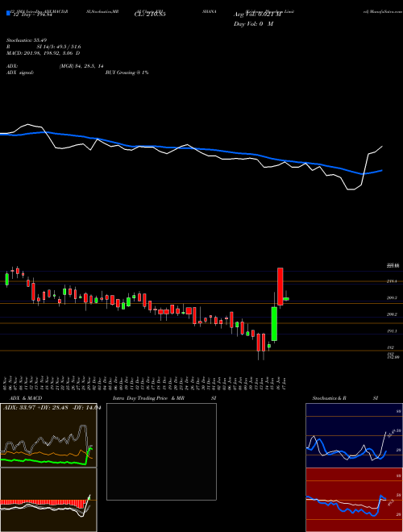Click the last small green candle

click(x=286, y=299)
